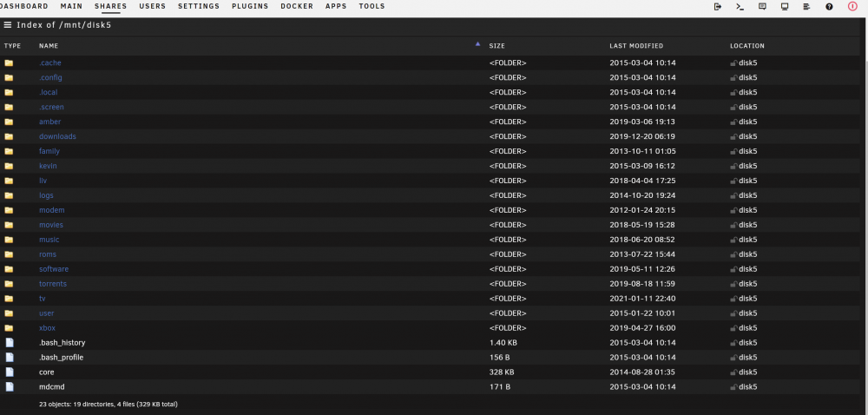Open the Users menu tab
Screen dimensions: 868x415
[152, 6]
